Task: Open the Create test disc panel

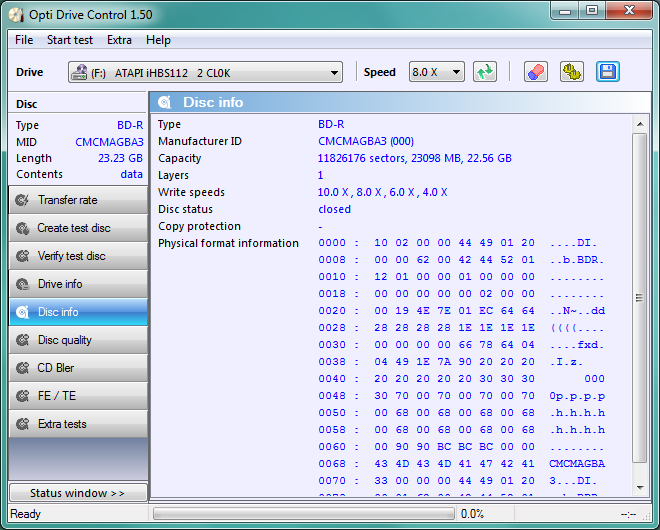Action: tap(78, 228)
